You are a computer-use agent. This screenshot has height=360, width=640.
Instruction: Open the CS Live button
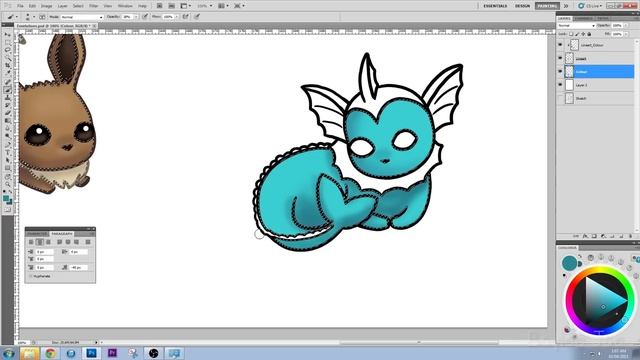pos(590,6)
